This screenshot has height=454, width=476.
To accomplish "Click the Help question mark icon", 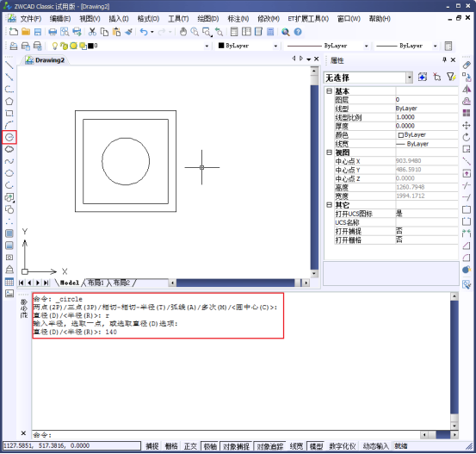I will pos(298,32).
